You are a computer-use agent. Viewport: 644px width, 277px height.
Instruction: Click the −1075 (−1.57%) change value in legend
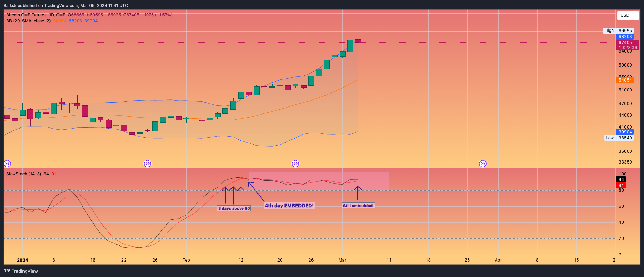[x=157, y=15]
